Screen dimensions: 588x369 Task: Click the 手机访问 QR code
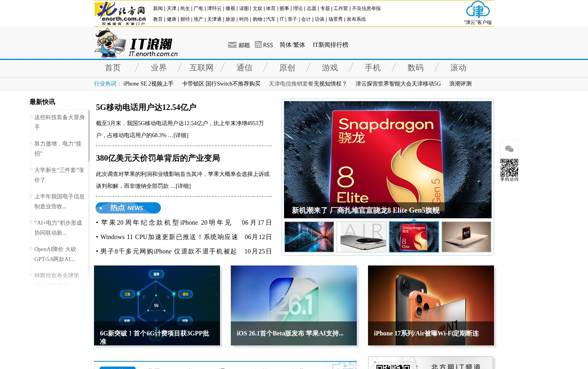tap(509, 168)
